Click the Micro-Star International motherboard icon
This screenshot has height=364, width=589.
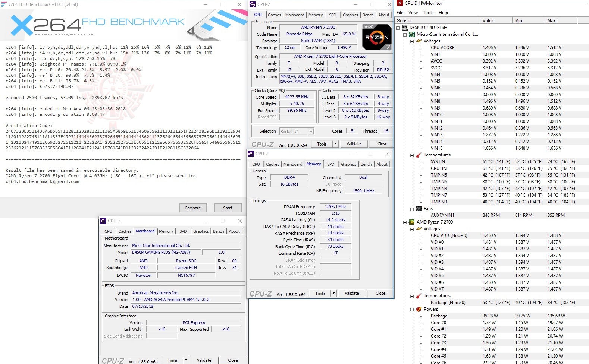click(412, 34)
